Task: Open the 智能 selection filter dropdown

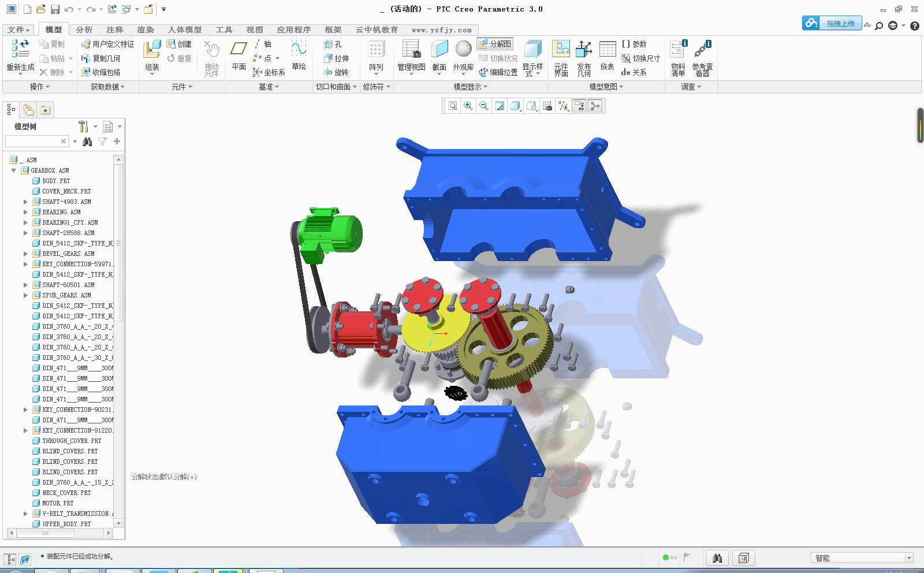Action: (x=908, y=558)
